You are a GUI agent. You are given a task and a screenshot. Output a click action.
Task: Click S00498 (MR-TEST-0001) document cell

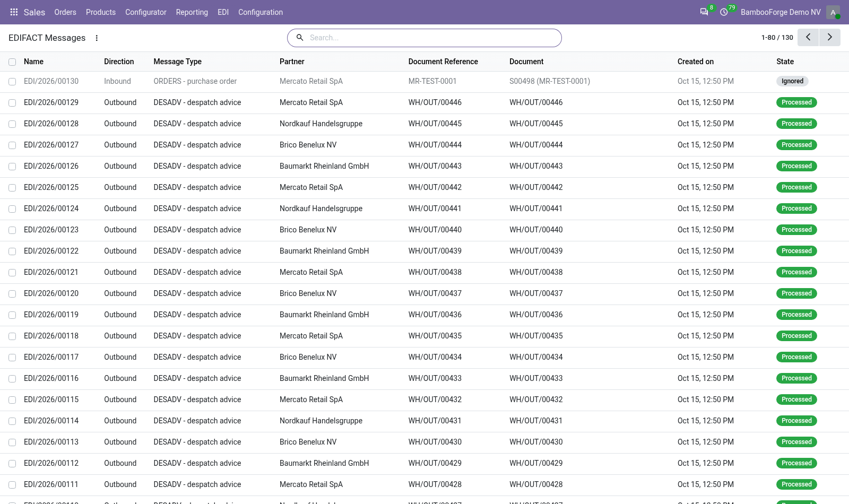click(550, 81)
